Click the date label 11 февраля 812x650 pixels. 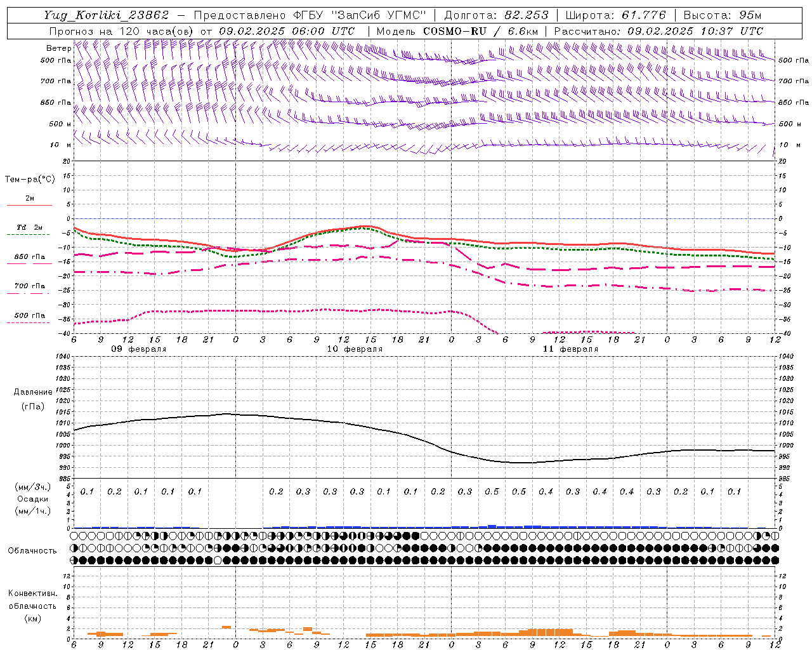(x=570, y=349)
